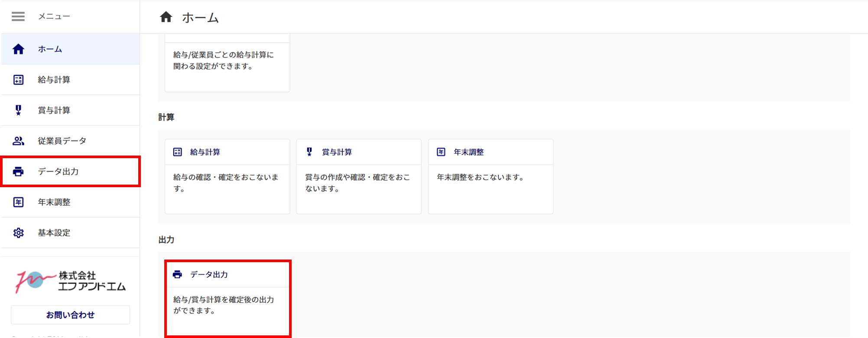Screen dimensions: 868x338
Task: Click the 給与計算 calculator icon in sidebar
Action: (x=18, y=80)
